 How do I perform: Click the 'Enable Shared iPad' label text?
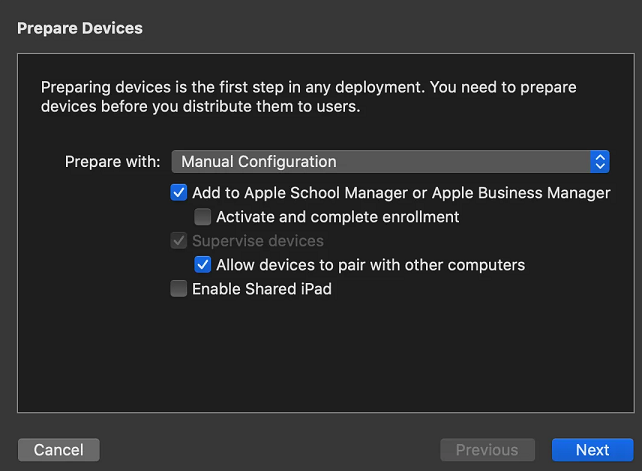(262, 289)
